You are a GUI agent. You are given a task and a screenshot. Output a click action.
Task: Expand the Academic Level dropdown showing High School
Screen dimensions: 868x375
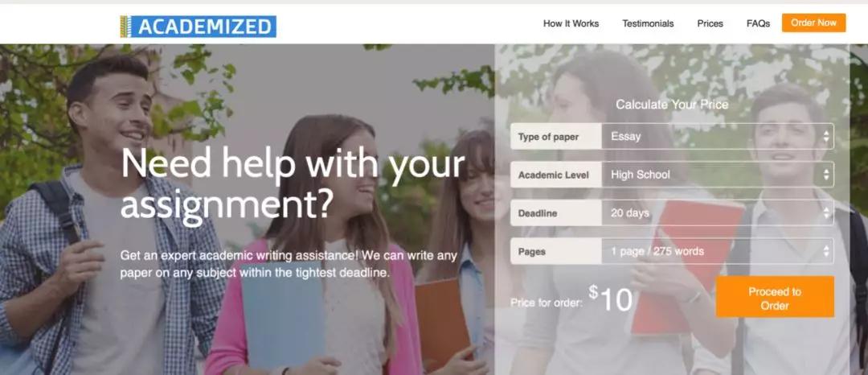(x=718, y=175)
